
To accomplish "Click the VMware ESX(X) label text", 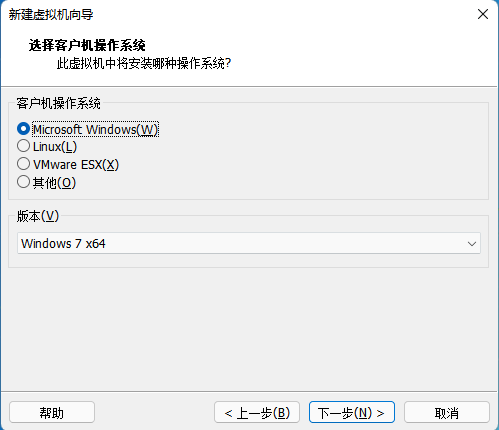I will tap(76, 165).
